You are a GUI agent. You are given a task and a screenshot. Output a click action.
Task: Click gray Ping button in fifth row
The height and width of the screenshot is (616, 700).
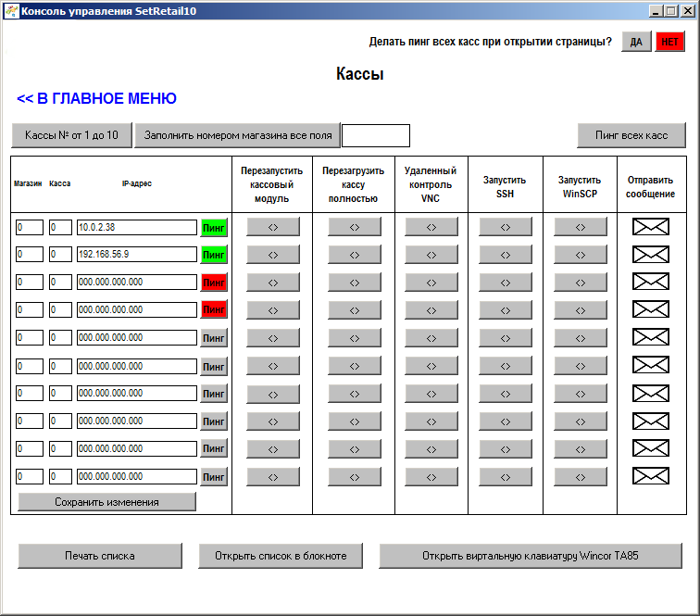tap(214, 338)
